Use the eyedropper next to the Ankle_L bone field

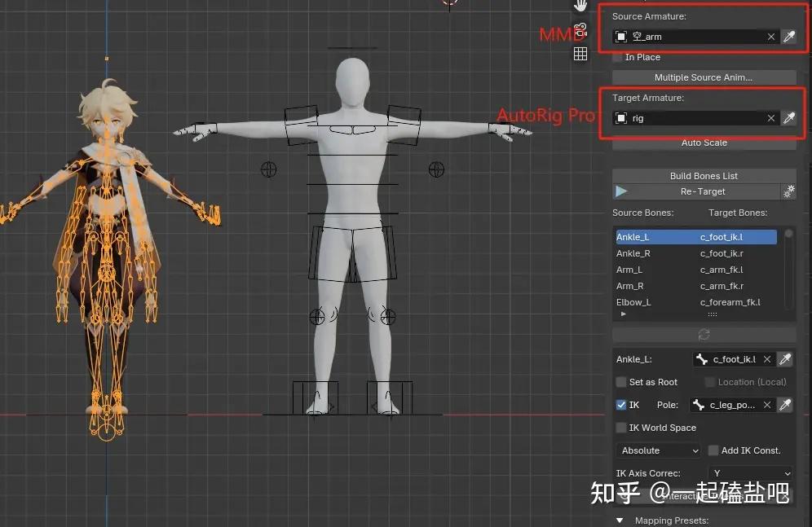(785, 358)
